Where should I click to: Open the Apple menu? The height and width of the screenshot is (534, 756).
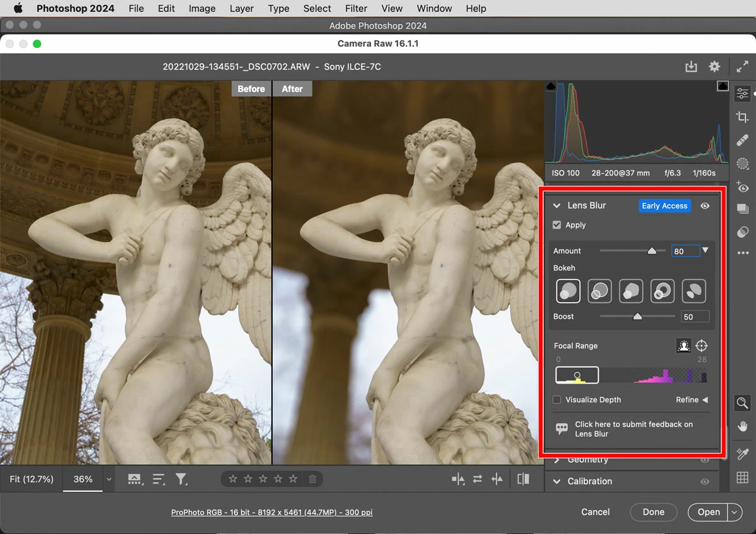click(x=18, y=8)
